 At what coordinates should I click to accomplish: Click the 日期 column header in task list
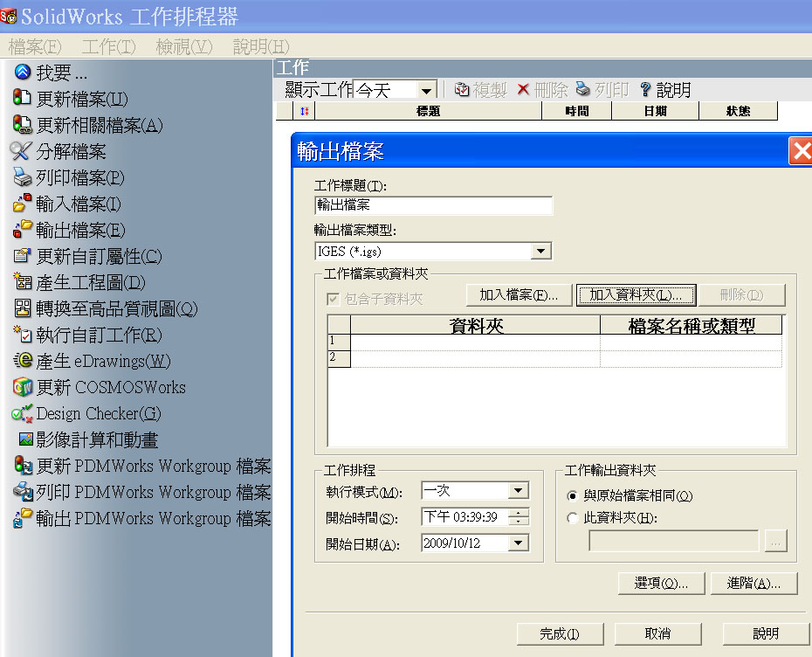tap(656, 111)
